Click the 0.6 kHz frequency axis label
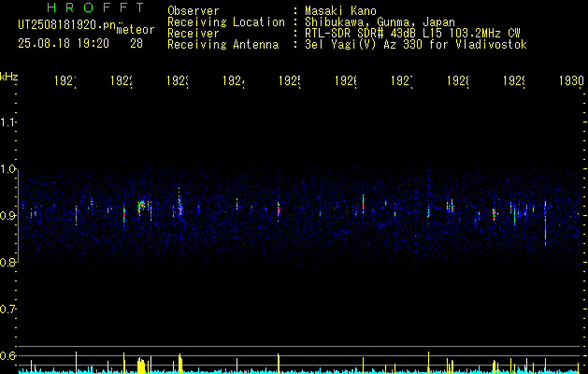Viewport: 588px width, 374px height. tap(7, 355)
